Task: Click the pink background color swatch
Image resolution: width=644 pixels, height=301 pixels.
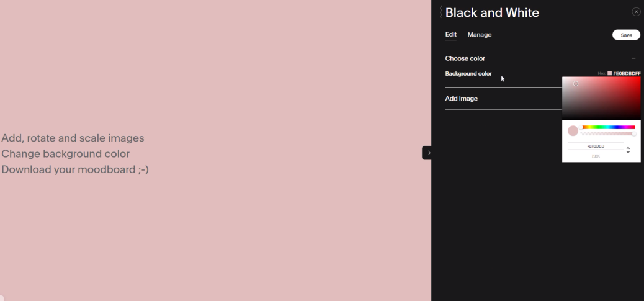Action: pyautogui.click(x=609, y=73)
